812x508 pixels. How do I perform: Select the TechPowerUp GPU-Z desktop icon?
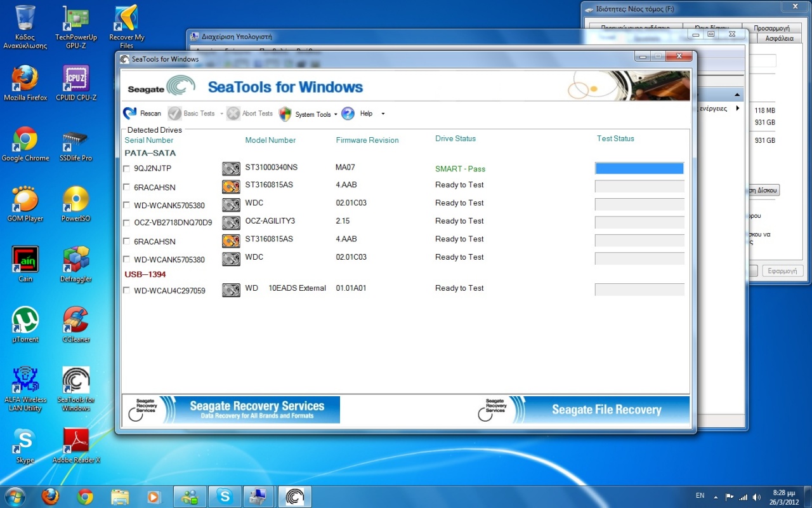point(76,27)
